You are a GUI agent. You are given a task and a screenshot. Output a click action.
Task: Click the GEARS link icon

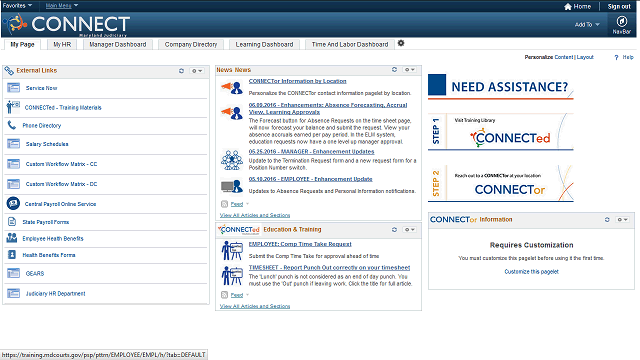13,273
